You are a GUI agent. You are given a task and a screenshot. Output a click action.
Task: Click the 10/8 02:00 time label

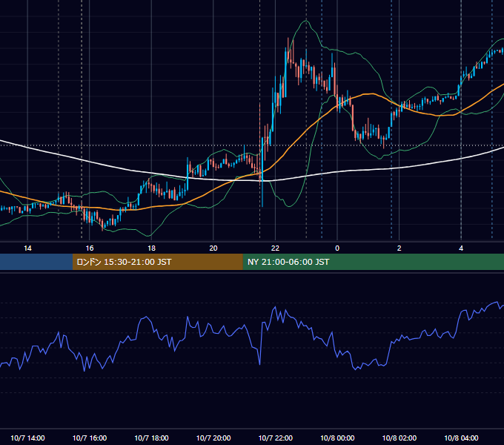(x=399, y=438)
